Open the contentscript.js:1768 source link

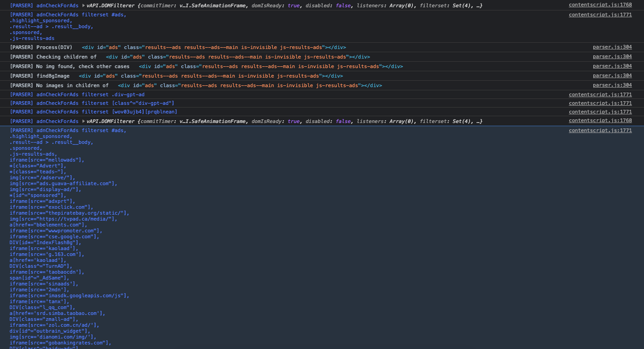(600, 5)
